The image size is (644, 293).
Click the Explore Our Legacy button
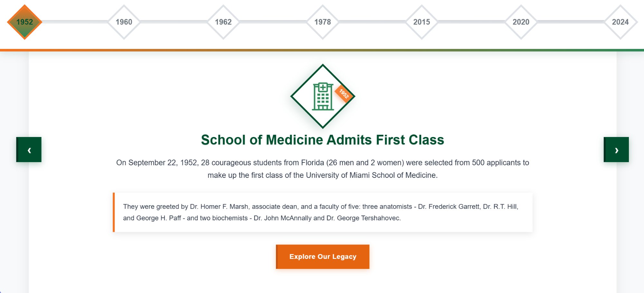point(322,256)
